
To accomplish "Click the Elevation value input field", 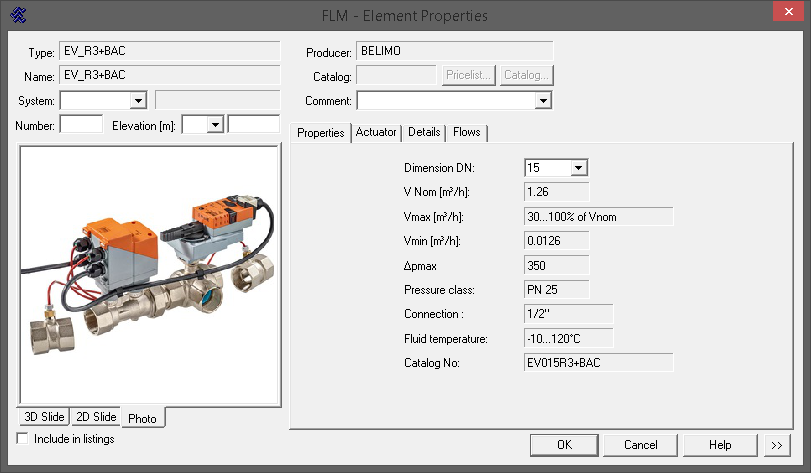I will pos(253,124).
